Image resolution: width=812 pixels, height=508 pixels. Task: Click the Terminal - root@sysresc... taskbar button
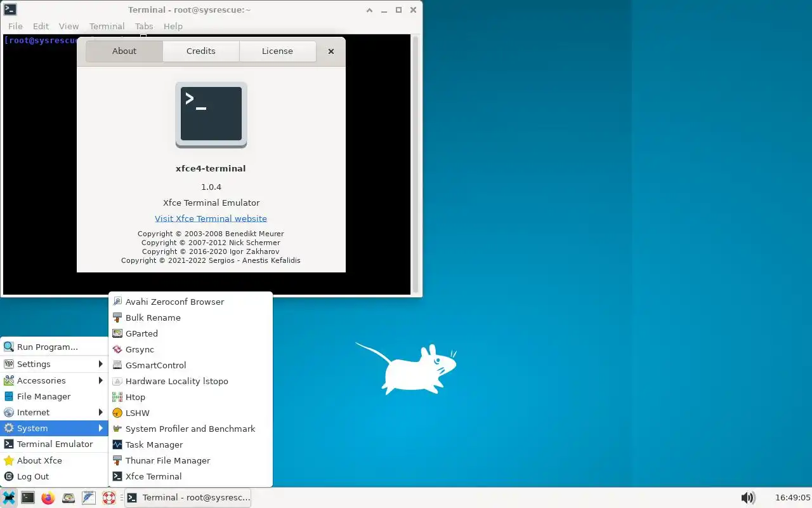point(188,498)
